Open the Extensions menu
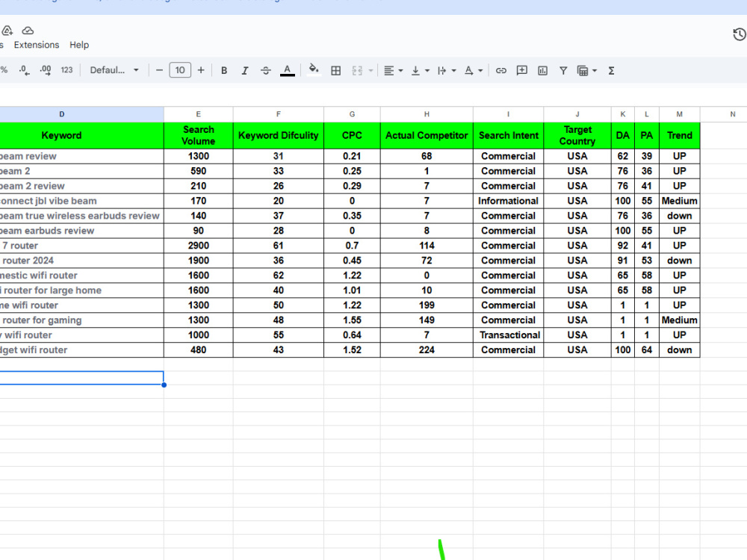The image size is (747, 560). 37,45
